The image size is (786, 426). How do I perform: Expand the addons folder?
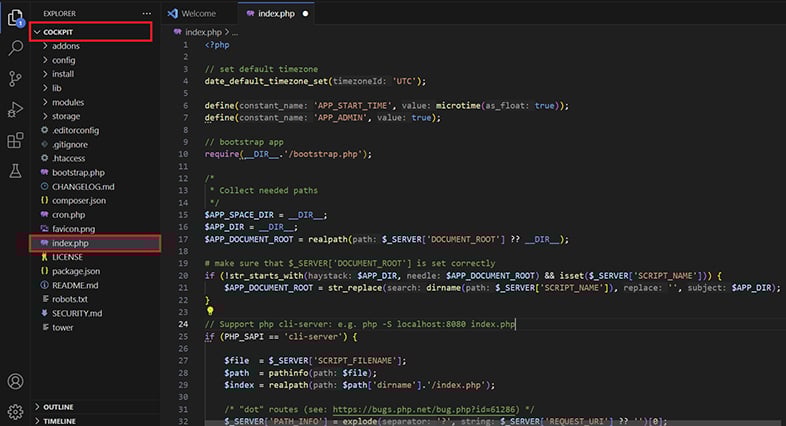point(65,46)
